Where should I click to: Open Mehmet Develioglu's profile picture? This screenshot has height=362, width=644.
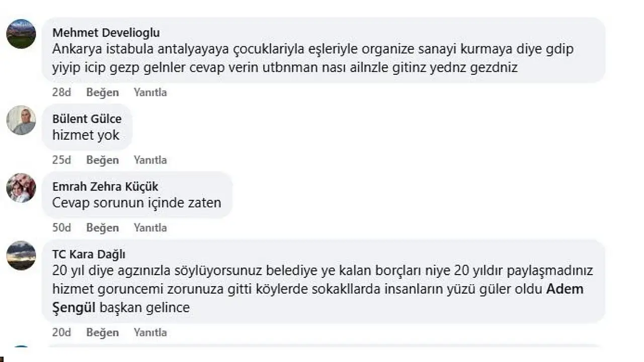21,34
